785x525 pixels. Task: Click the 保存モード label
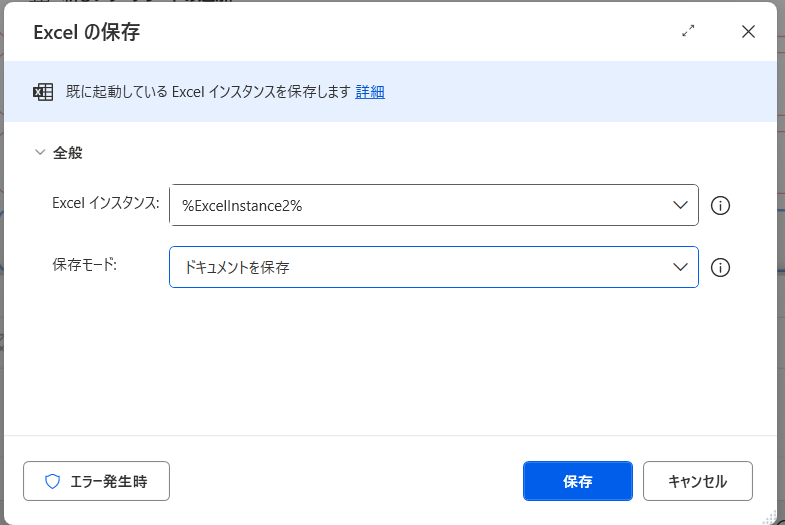click(x=85, y=265)
